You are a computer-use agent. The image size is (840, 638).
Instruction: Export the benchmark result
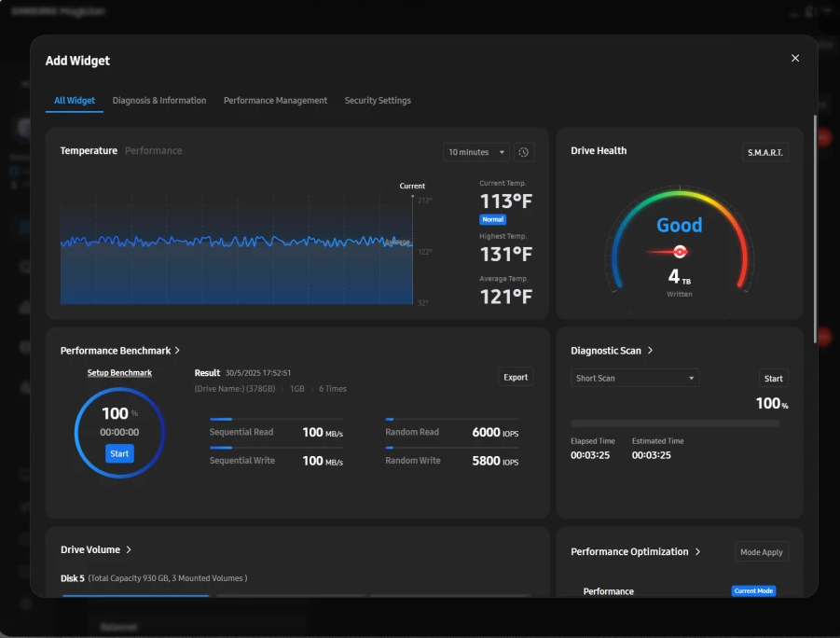click(516, 378)
